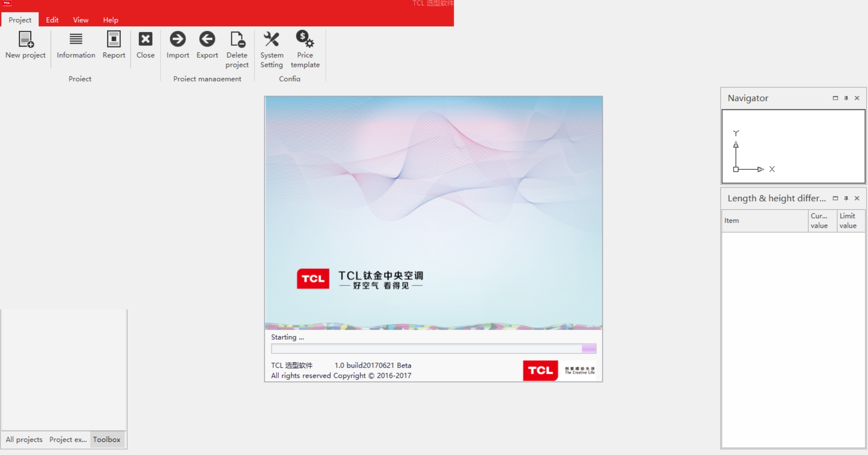The image size is (868, 455).
Task: Click the version text '1.0 build20170621 Beta'
Action: (373, 365)
